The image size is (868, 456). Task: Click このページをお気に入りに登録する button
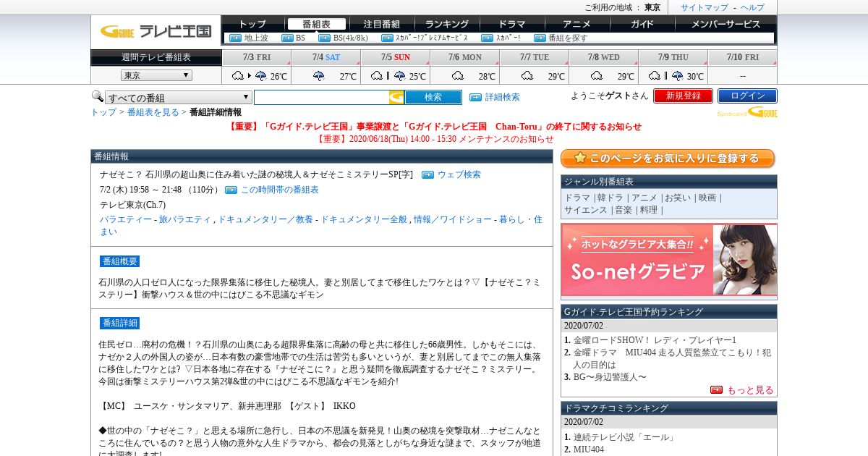tap(668, 159)
